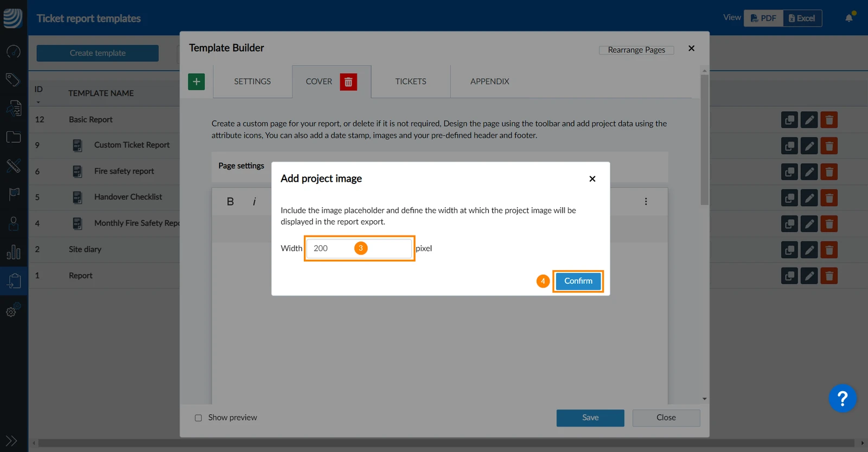Toggle italic formatting in editor toolbar

point(254,201)
